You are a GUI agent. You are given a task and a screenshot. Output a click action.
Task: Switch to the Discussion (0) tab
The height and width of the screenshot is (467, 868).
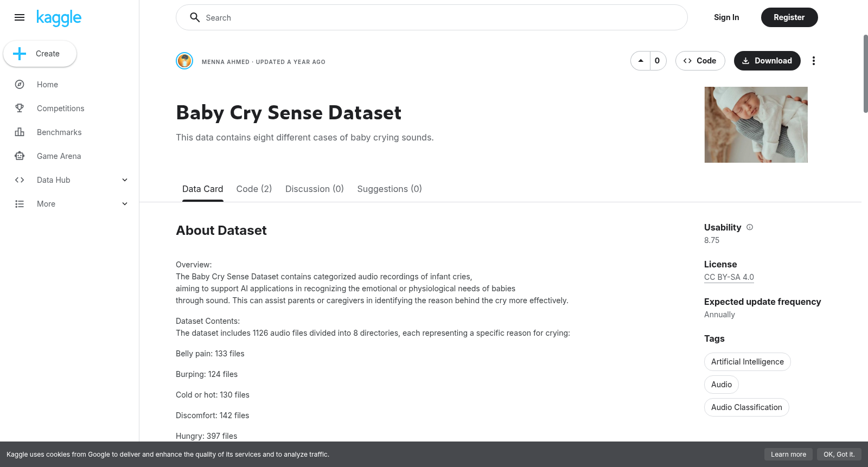(x=315, y=189)
